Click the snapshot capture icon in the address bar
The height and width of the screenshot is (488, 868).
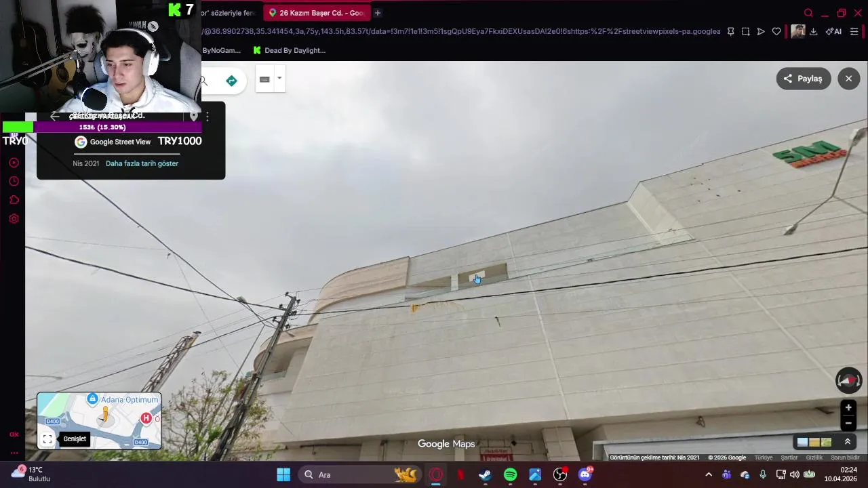(745, 31)
